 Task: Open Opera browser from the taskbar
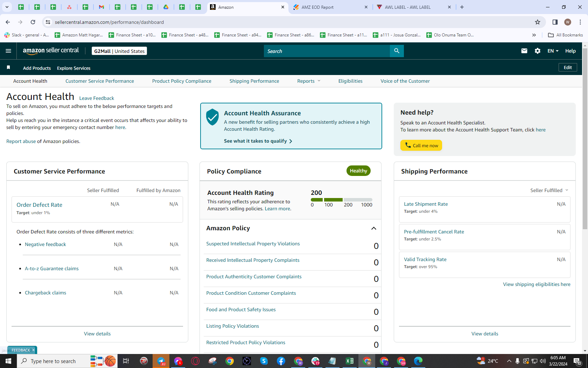195,361
